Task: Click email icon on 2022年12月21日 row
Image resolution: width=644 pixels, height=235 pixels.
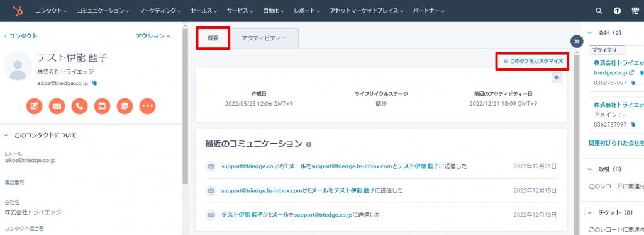Action: tap(211, 167)
